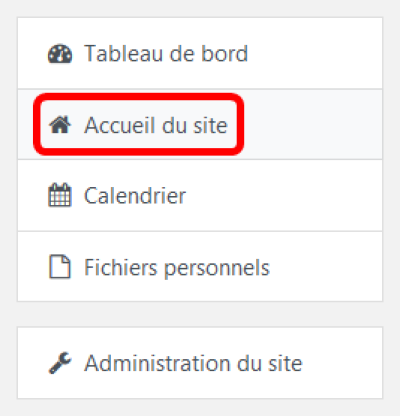
Task: Click empty space right of Tableau de bord
Action: 313,53
